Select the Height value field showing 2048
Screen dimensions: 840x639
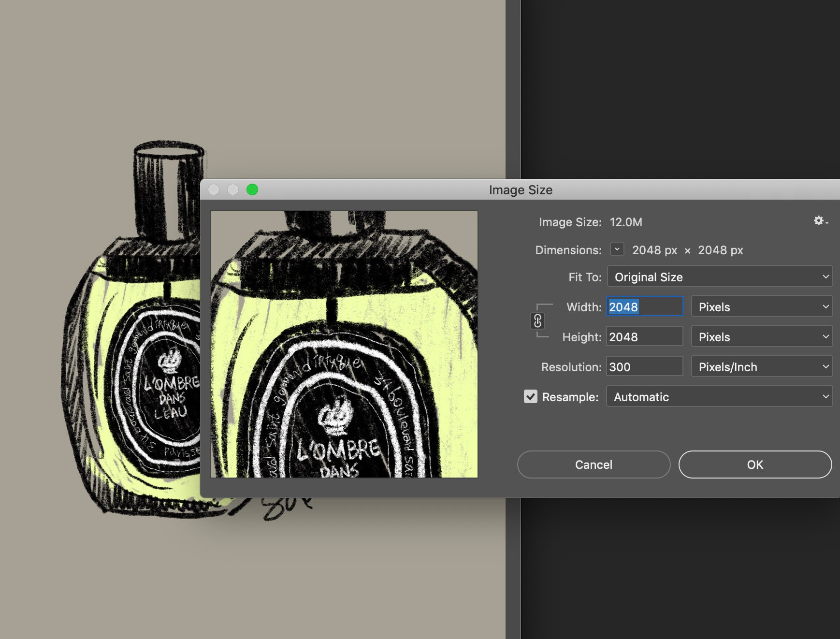(x=644, y=336)
